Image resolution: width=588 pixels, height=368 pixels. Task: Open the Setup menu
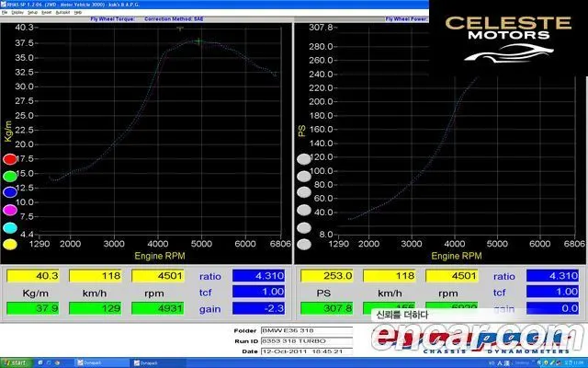pos(33,12)
